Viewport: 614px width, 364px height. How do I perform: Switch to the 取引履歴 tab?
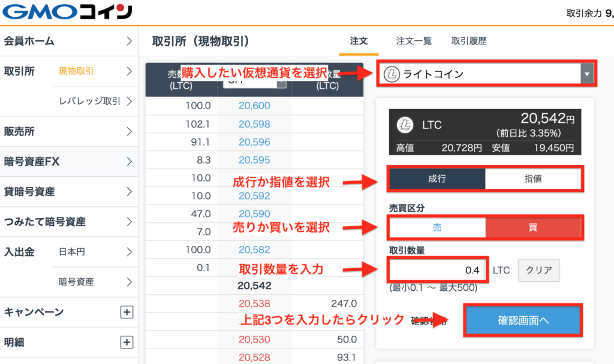[469, 41]
